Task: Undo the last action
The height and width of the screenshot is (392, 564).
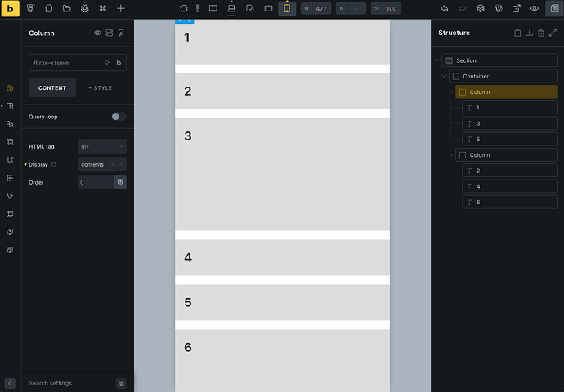Action: click(445, 8)
